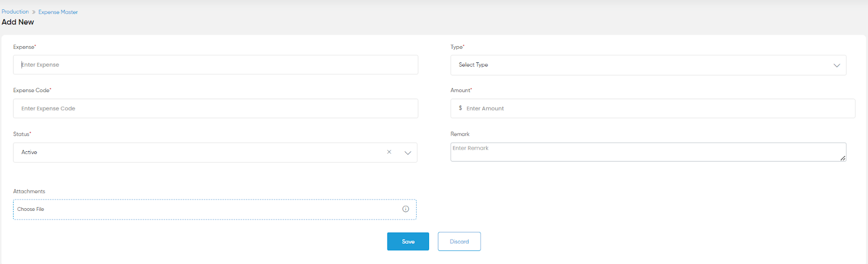Click the Status label
This screenshot has height=264, width=868.
click(x=22, y=134)
